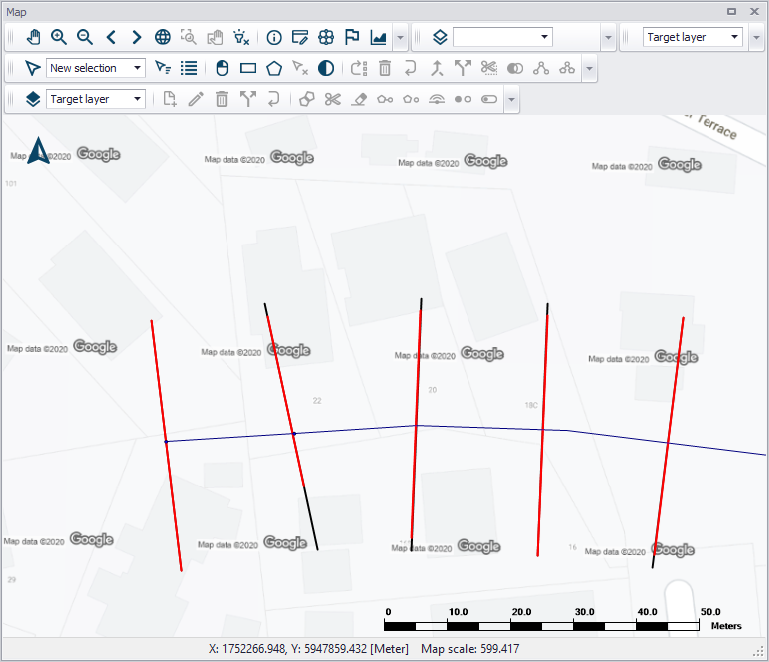Click the three-node network icon

coord(540,68)
